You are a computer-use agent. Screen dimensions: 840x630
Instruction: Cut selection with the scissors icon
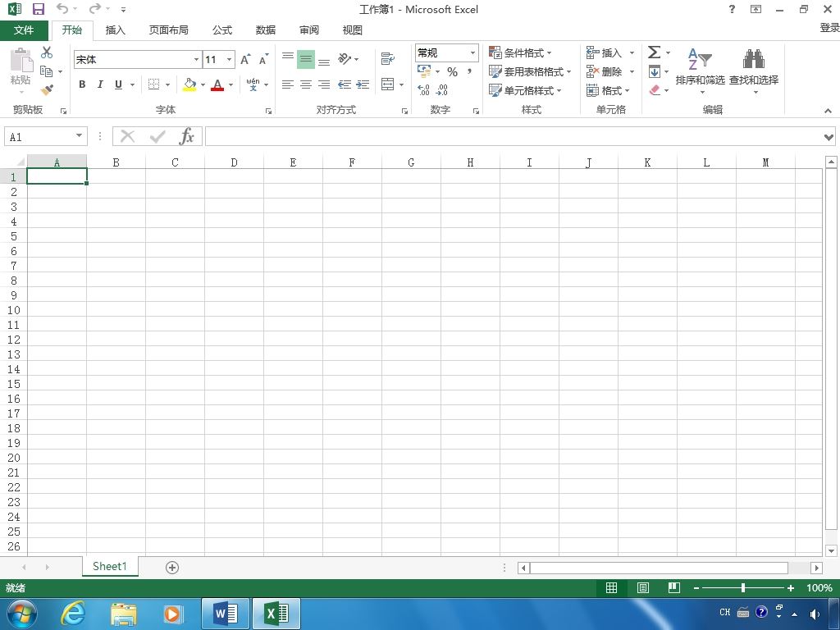[x=47, y=52]
